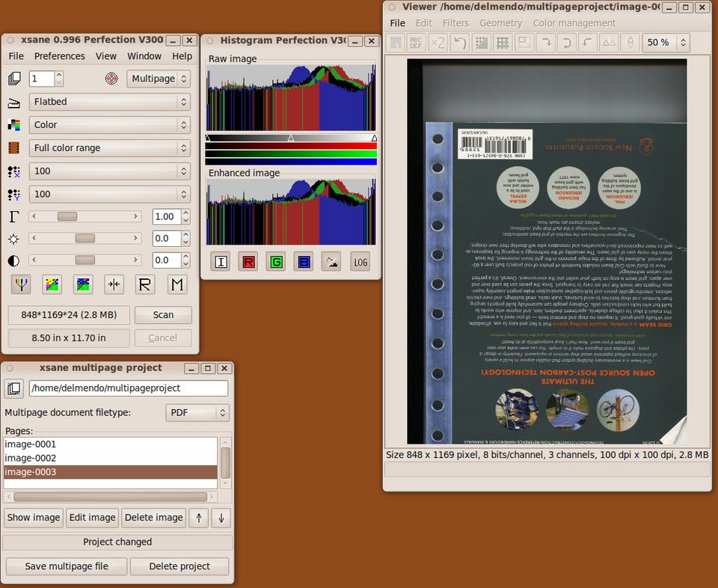Click the OCR 'ABC DEF' viewer icon
This screenshot has width=718, height=588.
coord(417,43)
